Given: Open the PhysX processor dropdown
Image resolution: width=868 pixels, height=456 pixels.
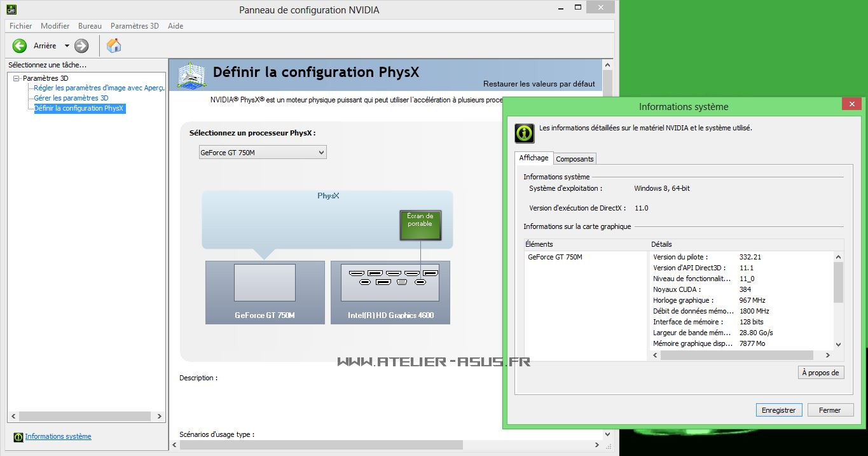Looking at the screenshot, I should click(263, 153).
